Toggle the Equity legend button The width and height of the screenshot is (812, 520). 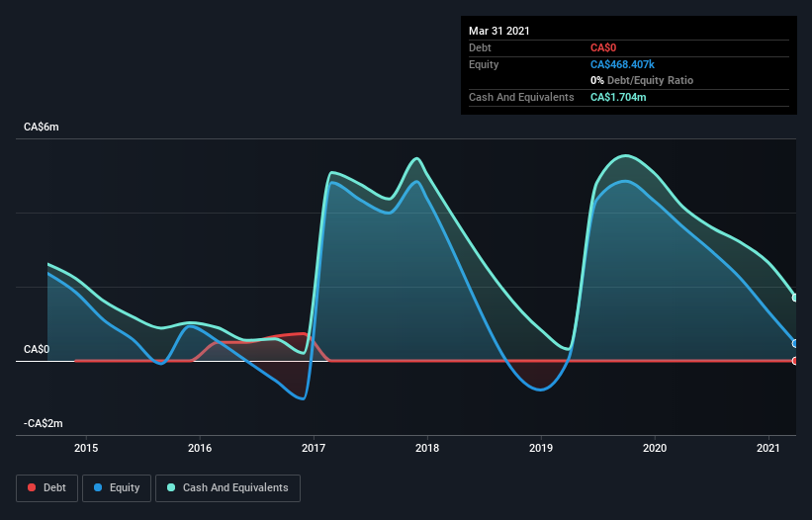click(x=117, y=488)
